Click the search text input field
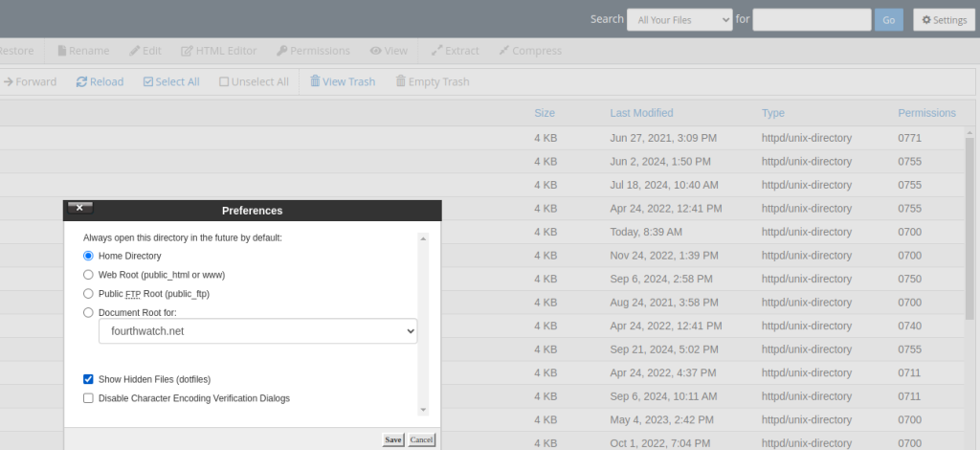Viewport: 980px width, 450px height. pos(811,19)
